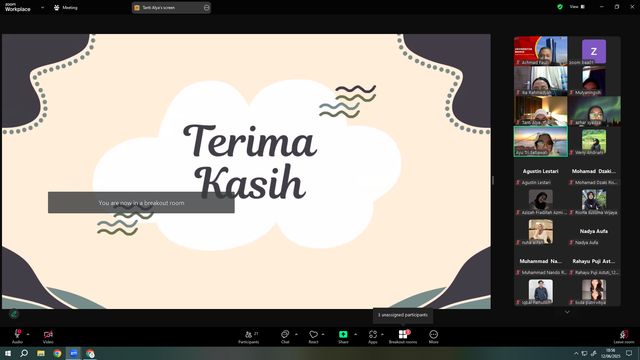
Task: Click Leave room
Action: (624, 337)
